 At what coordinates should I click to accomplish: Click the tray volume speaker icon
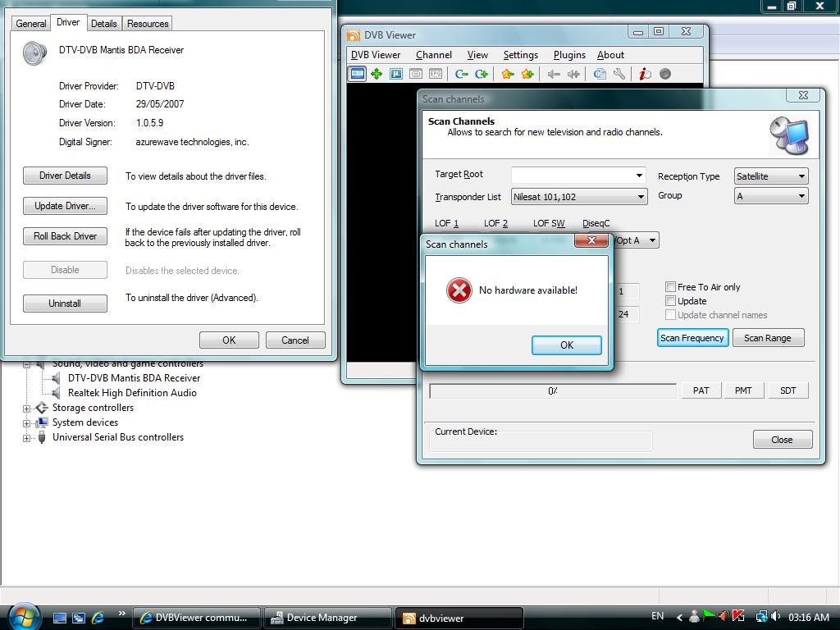[775, 616]
